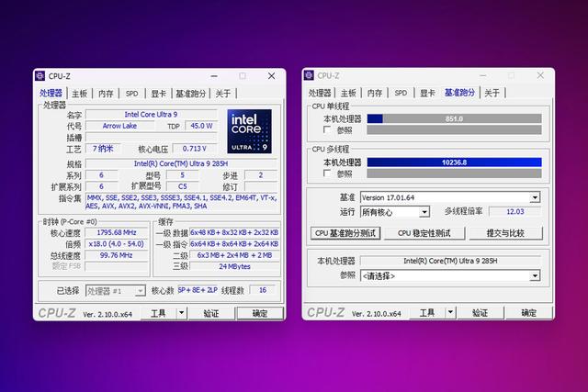Viewport: 588px width, 392px height.
Task: Switch to 内存 tab in right window
Action: tap(375, 93)
